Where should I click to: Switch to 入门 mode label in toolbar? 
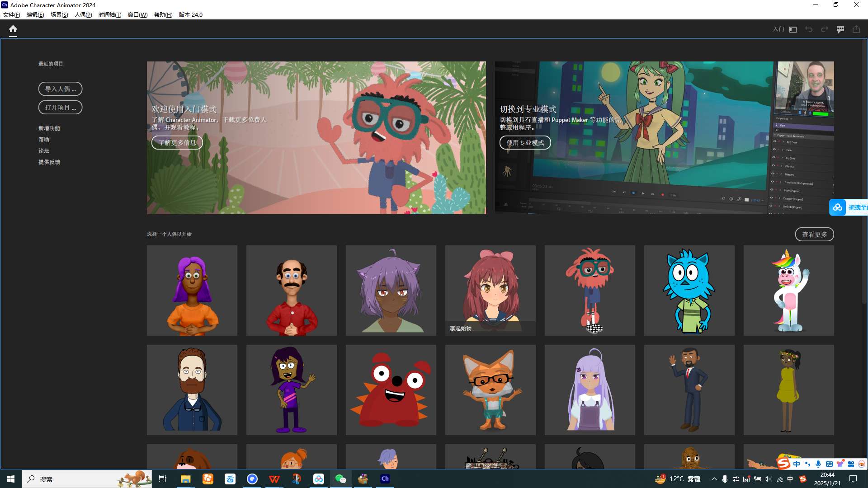[778, 29]
